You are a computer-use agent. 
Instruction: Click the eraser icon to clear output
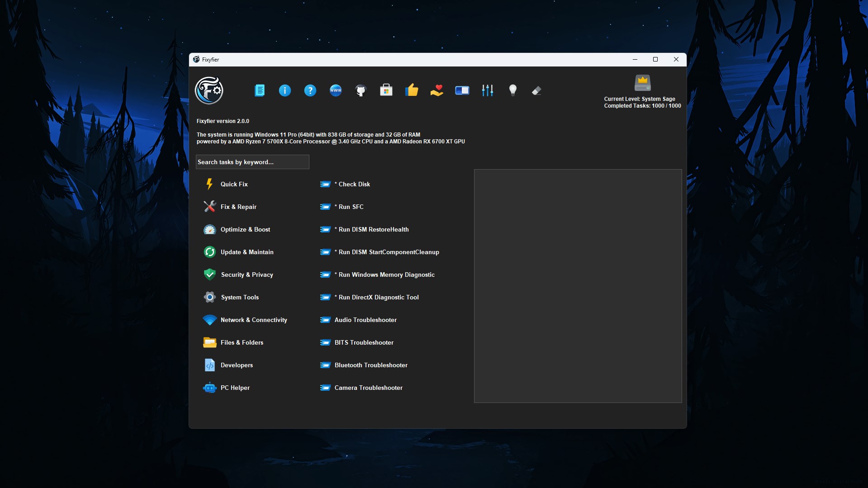coord(536,90)
